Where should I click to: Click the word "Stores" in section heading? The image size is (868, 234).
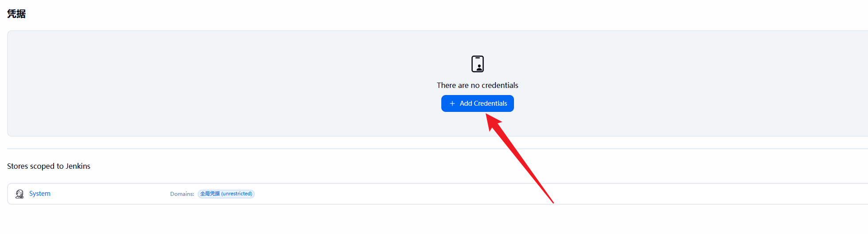click(x=18, y=166)
